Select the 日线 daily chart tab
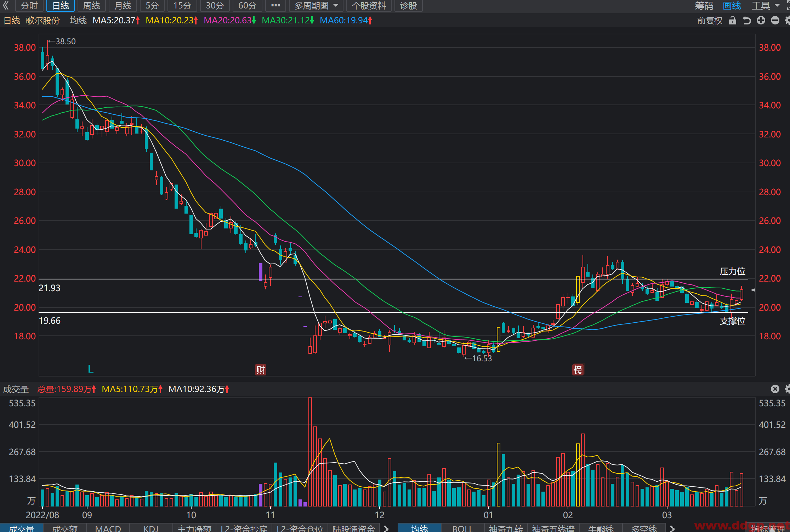The width and height of the screenshot is (790, 532). (61, 6)
